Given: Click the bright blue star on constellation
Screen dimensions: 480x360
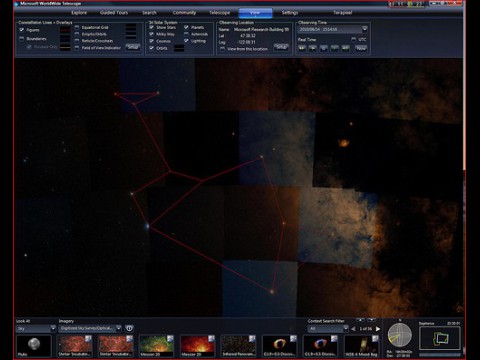Looking at the screenshot, I should click(x=147, y=226).
